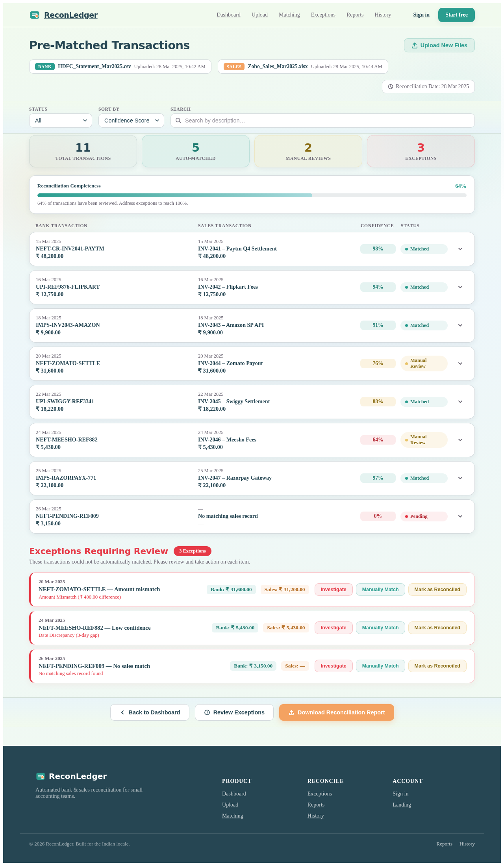Click the Back to Dashboard button
The width and height of the screenshot is (504, 866).
click(150, 712)
